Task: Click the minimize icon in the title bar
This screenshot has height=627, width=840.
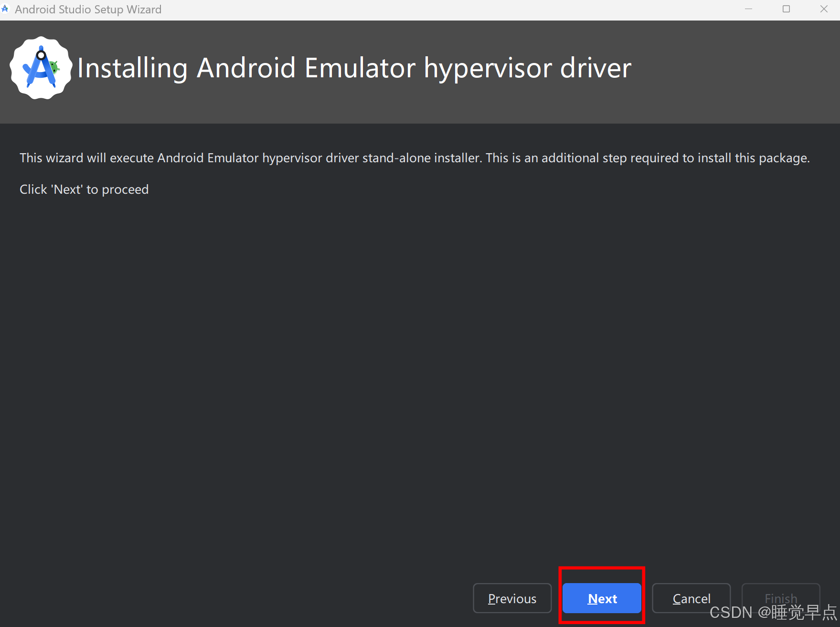Action: [x=748, y=9]
